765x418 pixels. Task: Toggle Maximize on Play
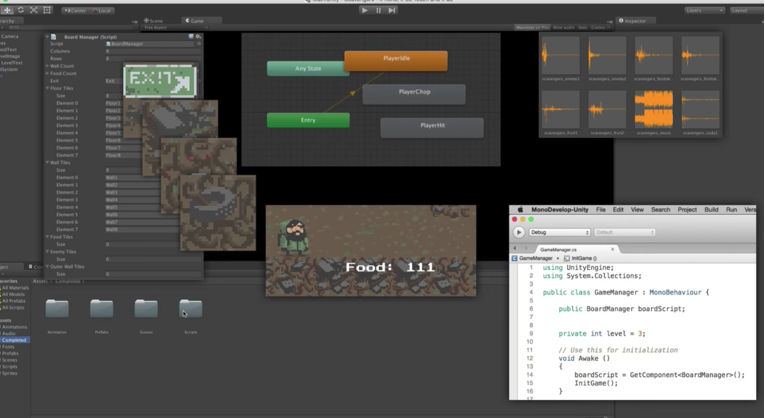point(532,27)
